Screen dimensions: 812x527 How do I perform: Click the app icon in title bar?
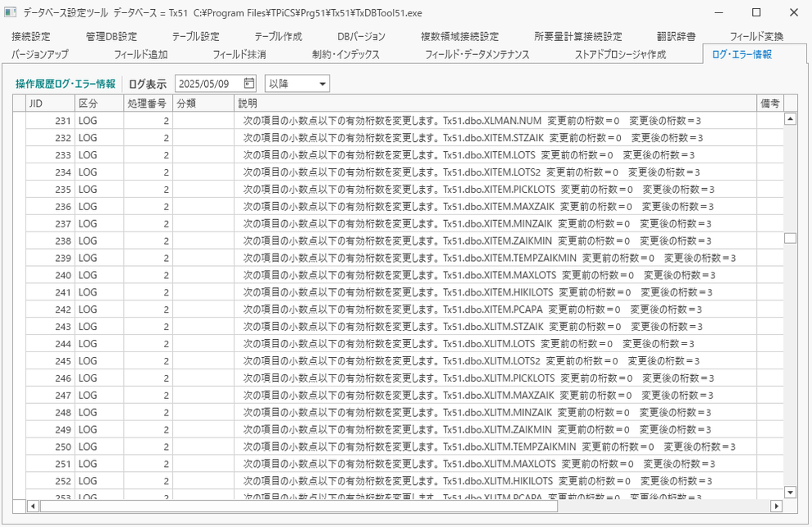point(10,12)
